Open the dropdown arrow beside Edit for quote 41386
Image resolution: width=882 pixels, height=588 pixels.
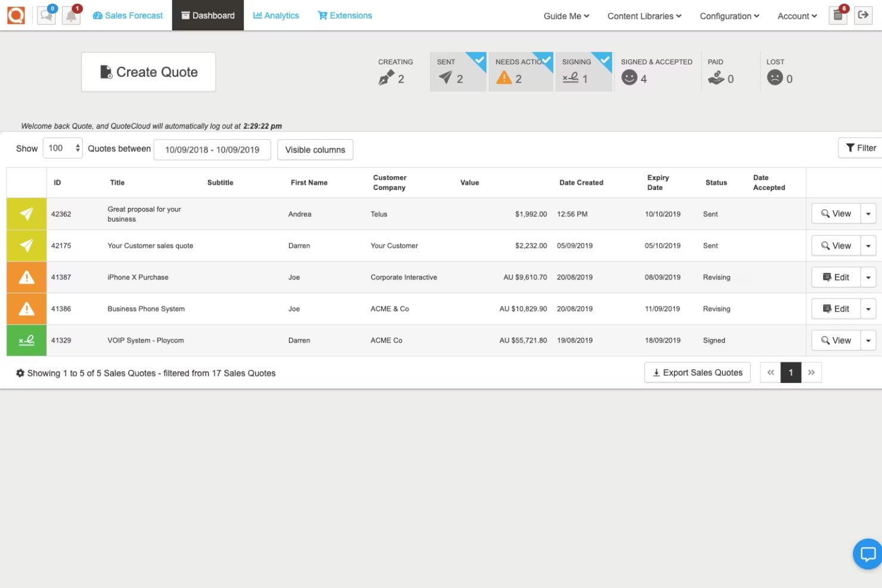click(868, 309)
